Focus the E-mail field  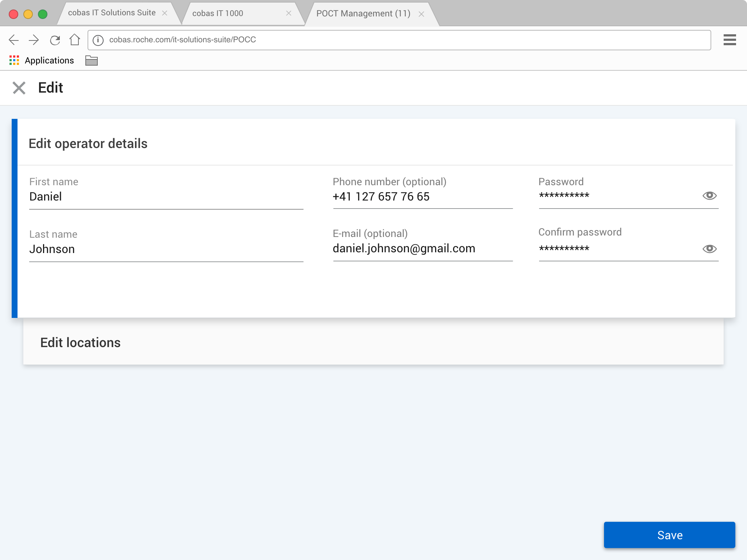pos(422,249)
